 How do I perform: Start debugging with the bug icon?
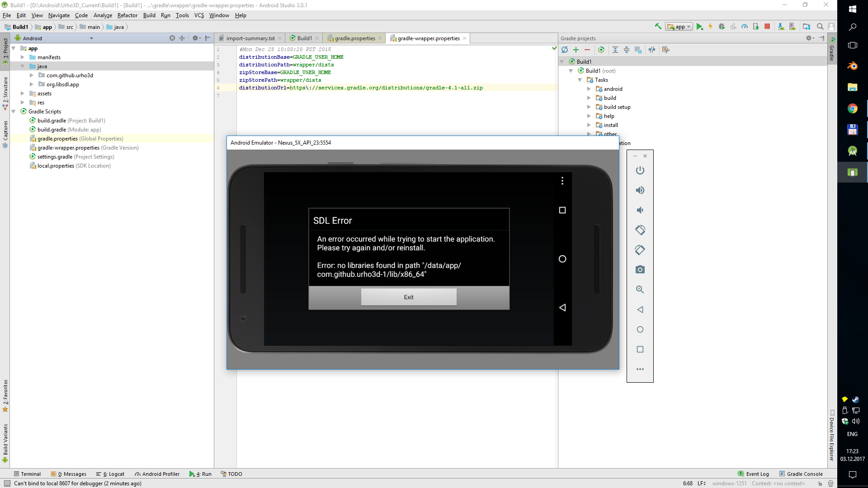click(722, 27)
